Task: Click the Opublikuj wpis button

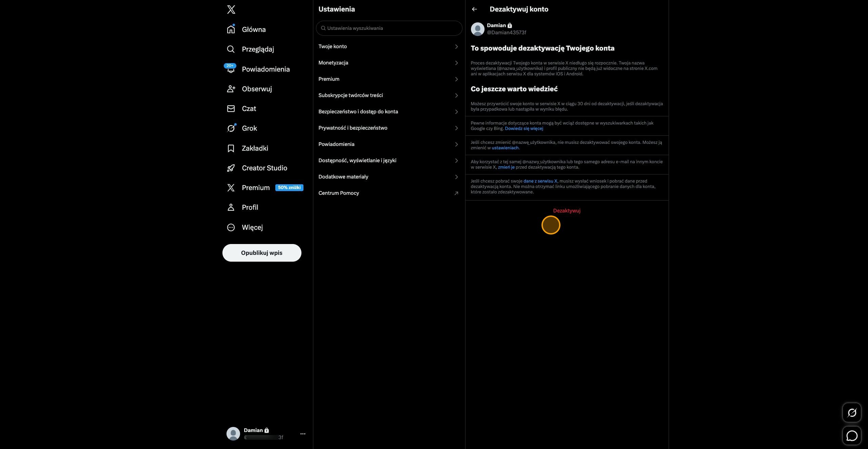Action: click(x=262, y=253)
